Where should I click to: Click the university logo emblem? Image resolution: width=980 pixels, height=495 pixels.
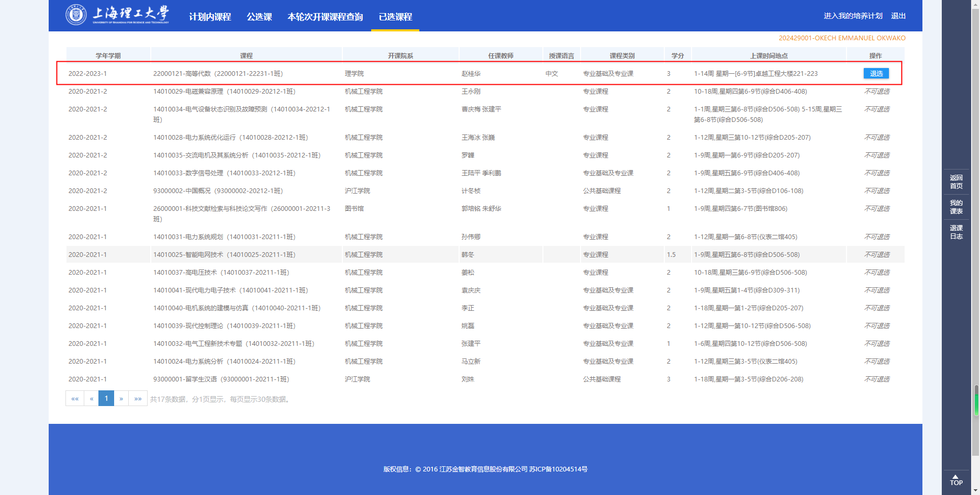pos(76,15)
